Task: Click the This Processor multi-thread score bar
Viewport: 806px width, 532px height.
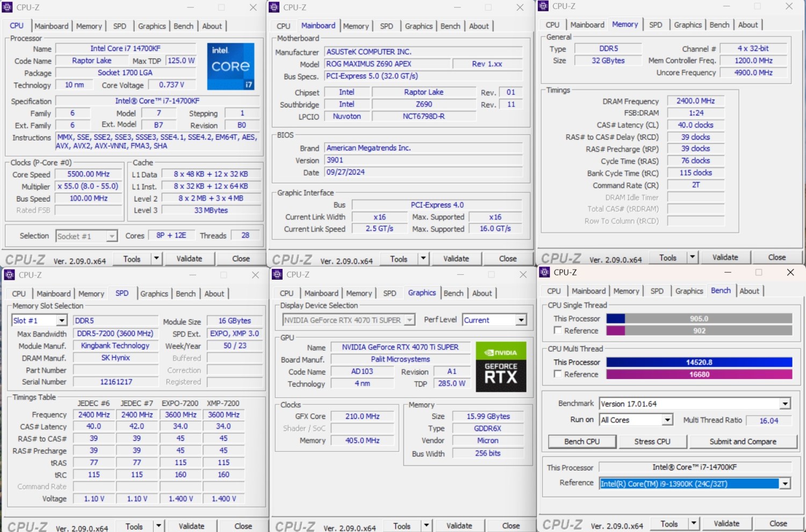Action: 699,362
